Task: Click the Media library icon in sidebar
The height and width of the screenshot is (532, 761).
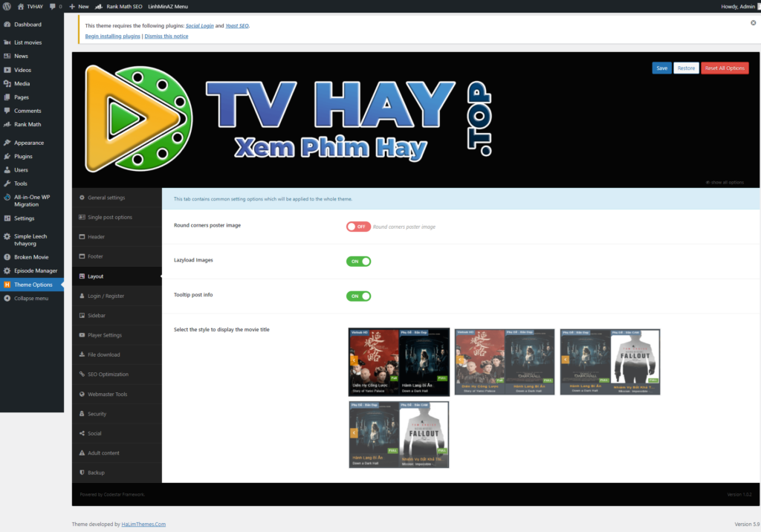Action: coord(7,83)
